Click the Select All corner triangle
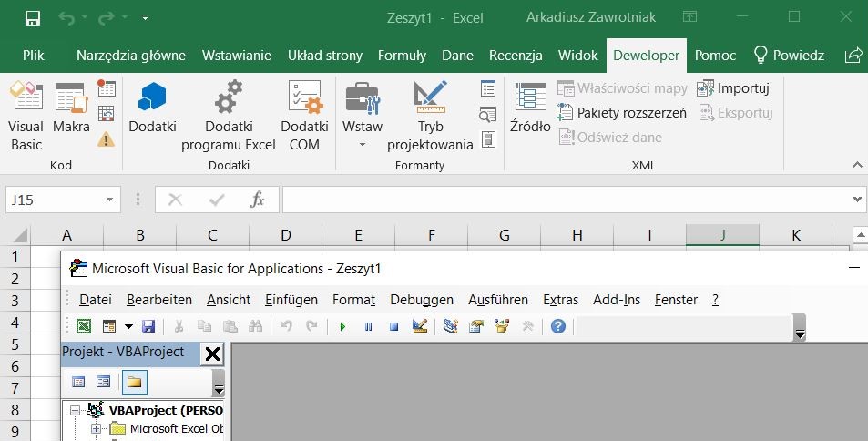The width and height of the screenshot is (868, 441). [20, 235]
